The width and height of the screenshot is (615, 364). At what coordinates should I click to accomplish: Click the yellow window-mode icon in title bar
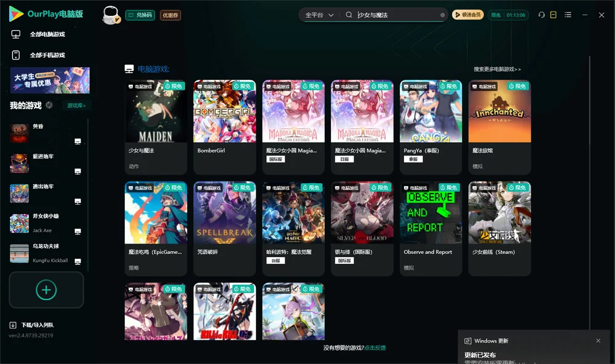[553, 15]
